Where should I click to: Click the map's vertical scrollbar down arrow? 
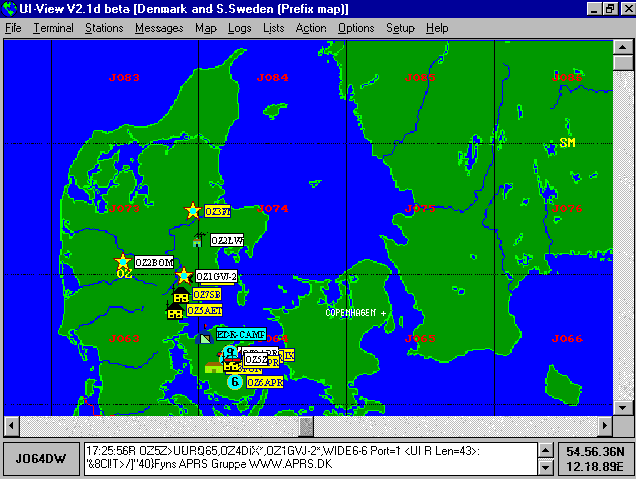click(623, 407)
